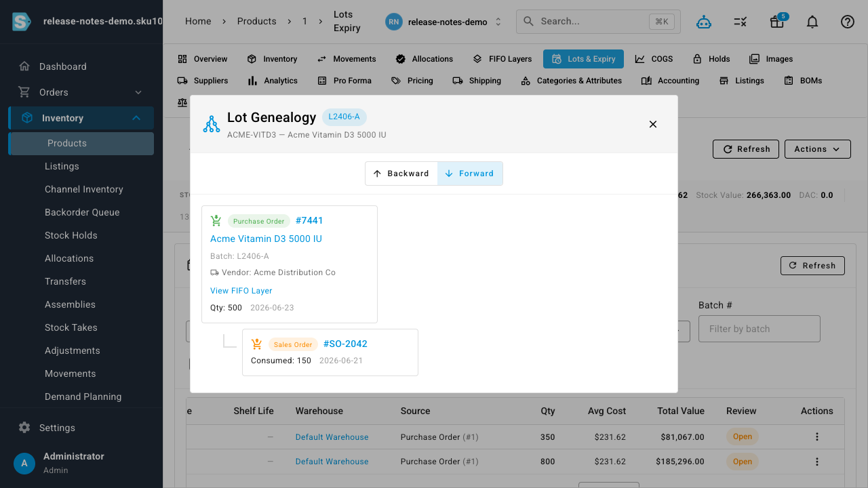Open the Acme Vitamin D3 5000 IU link

[266, 239]
